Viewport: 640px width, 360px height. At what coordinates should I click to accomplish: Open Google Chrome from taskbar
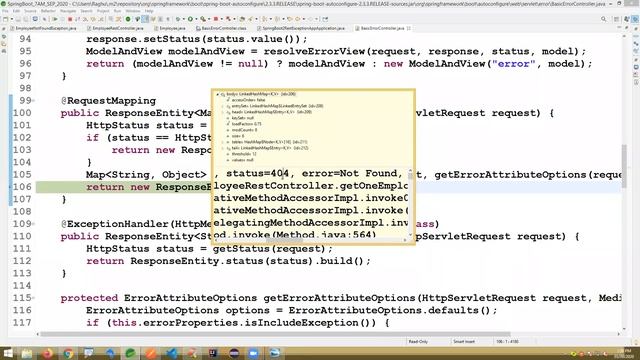click(68, 353)
